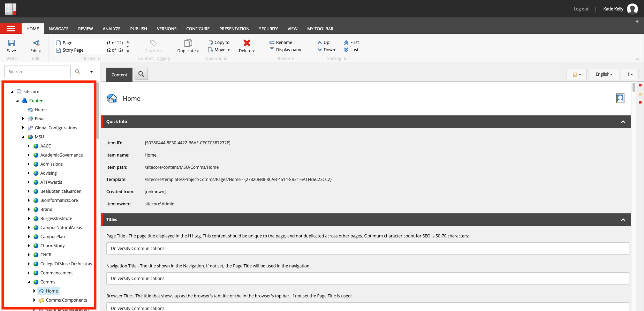Open the version number 1 dropdown
The image size is (644, 311).
coord(630,74)
